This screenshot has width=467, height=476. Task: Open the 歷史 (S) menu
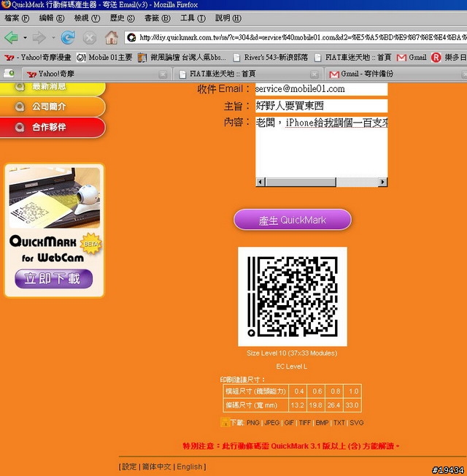(123, 18)
